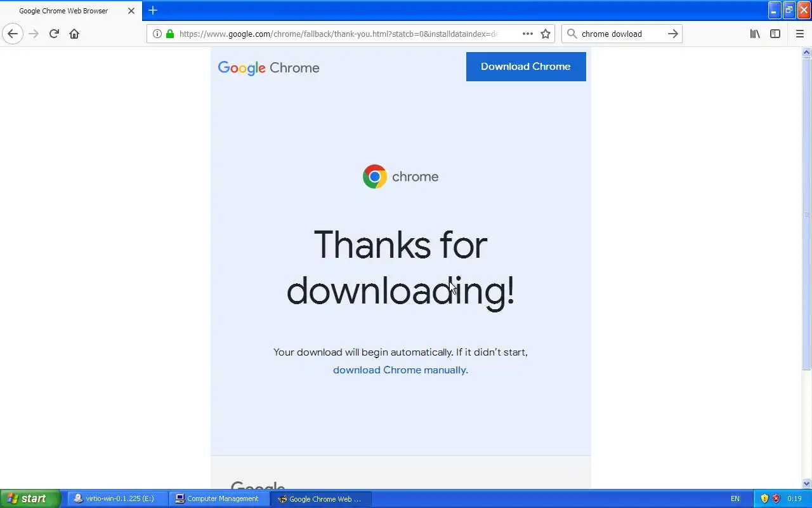Screen dimensions: 812x508
Task: Click the forward navigation arrow
Action: click(34, 34)
